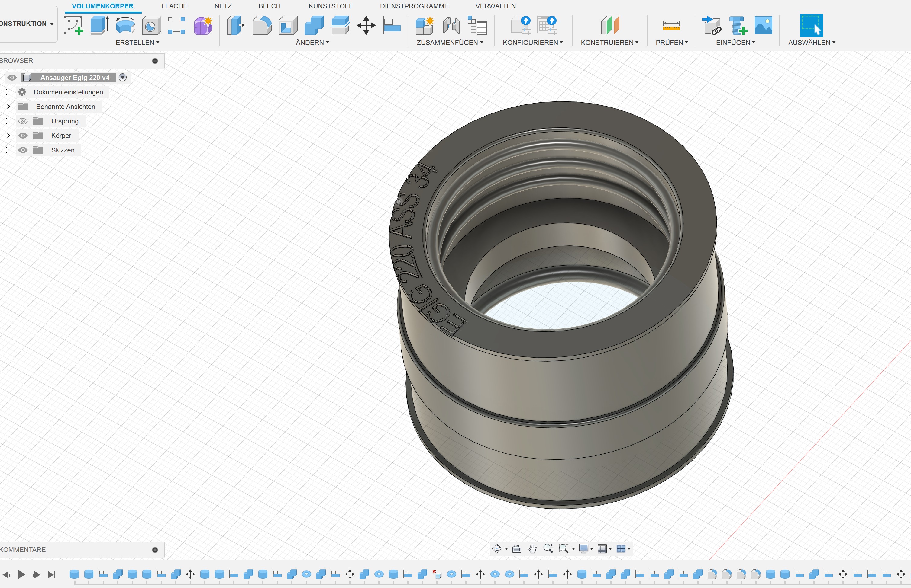Select the Extrude tool icon
The width and height of the screenshot is (911, 588).
(x=99, y=25)
